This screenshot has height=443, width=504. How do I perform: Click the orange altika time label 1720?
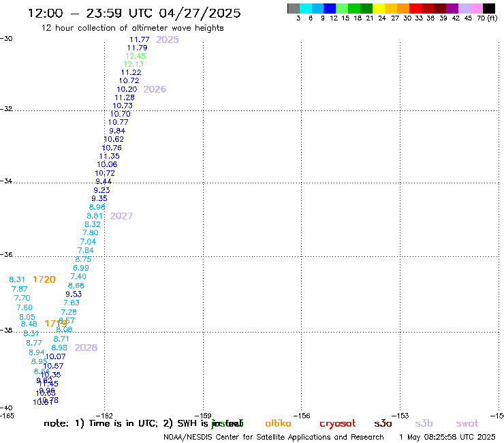pyautogui.click(x=44, y=279)
